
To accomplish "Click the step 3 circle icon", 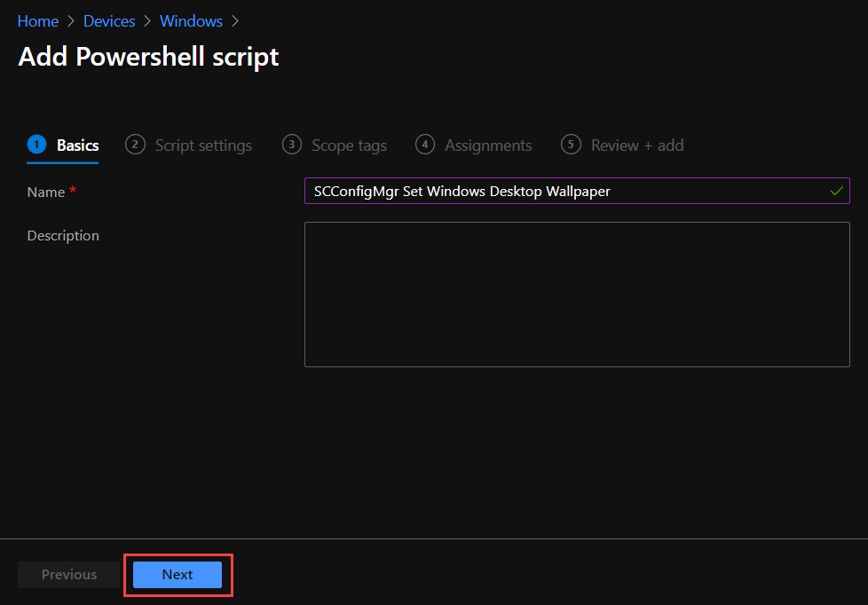I will point(292,145).
